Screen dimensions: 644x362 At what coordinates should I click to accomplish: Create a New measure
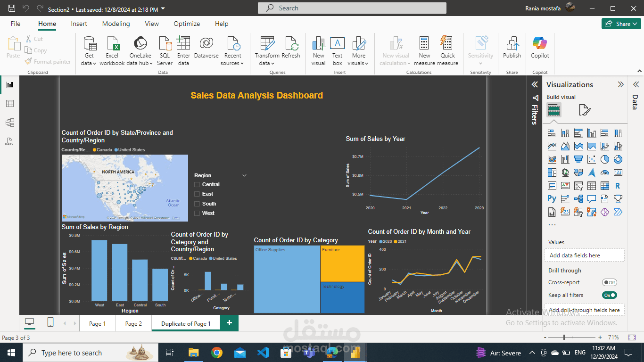424,51
